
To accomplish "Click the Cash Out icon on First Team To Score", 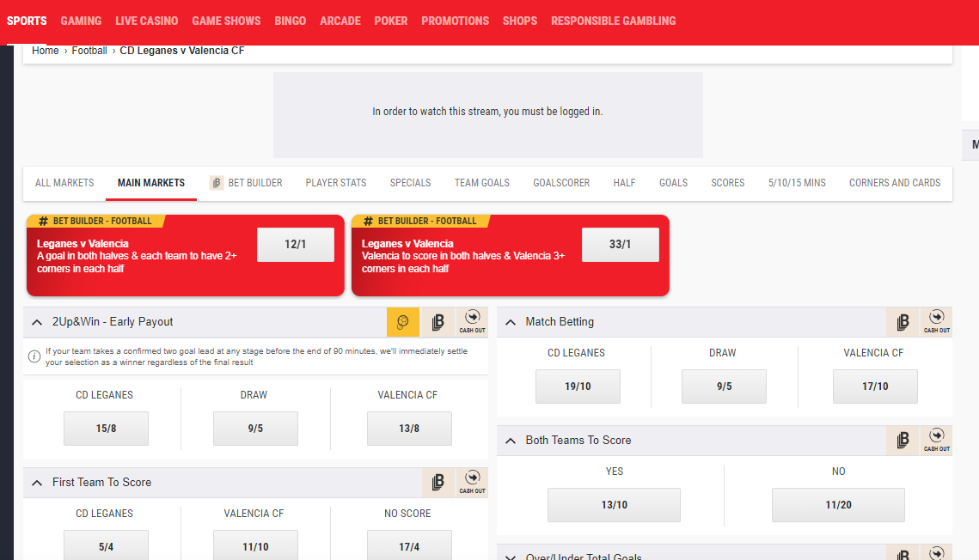I will [472, 482].
